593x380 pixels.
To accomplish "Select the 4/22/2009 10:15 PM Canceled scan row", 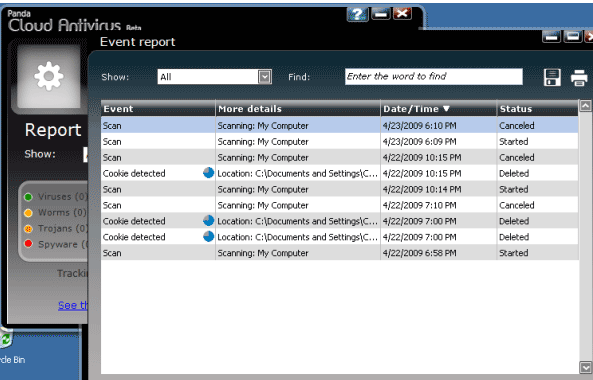I will (x=340, y=157).
